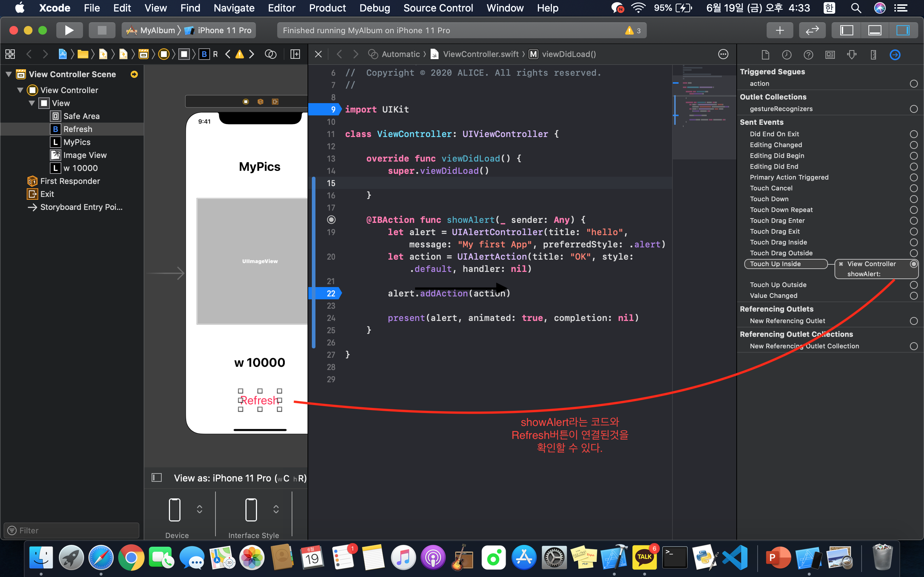Click the Value Changed connection circle
924x577 pixels.
(x=913, y=296)
